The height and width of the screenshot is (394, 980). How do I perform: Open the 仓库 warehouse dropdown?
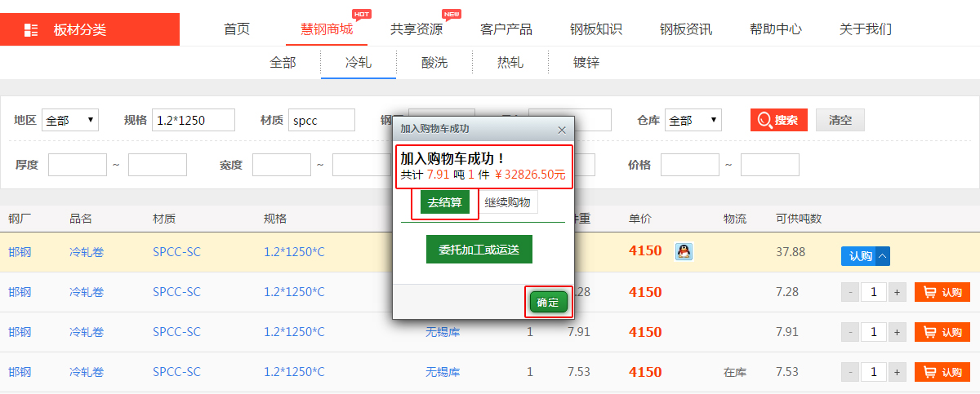[x=693, y=120]
